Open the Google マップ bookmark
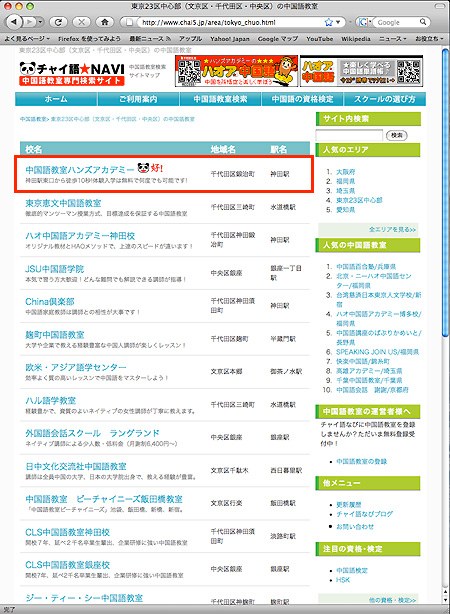 tap(278, 39)
